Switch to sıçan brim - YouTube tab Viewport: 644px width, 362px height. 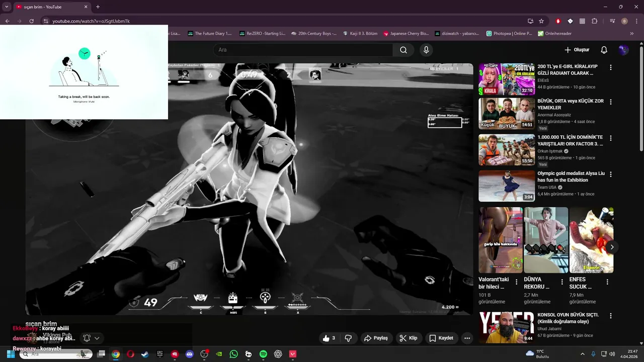coord(51,7)
